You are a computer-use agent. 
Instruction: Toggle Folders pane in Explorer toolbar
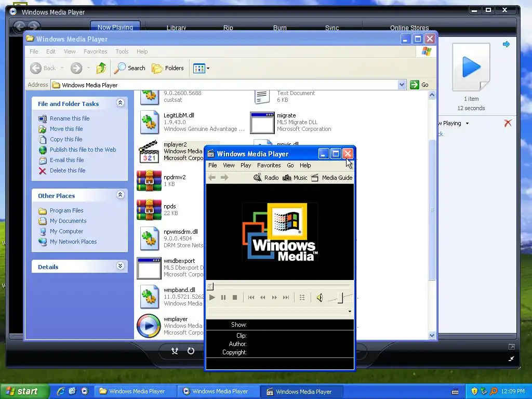tap(168, 68)
